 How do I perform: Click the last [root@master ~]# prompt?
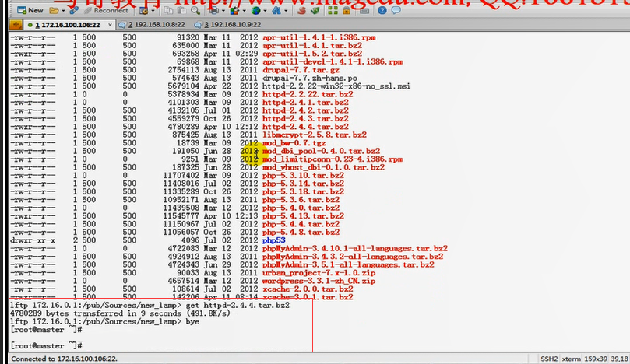46,346
